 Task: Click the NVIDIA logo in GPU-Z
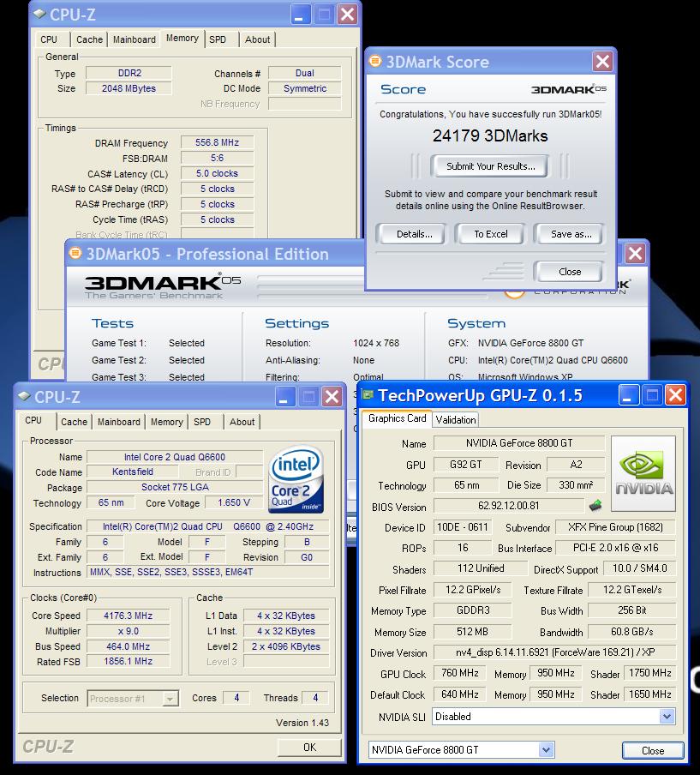[x=643, y=473]
